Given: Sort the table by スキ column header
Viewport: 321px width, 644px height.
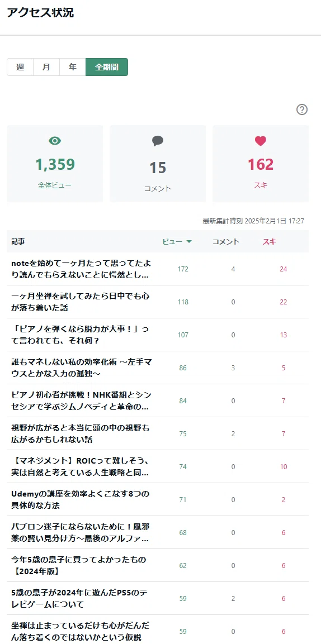Looking at the screenshot, I should tap(270, 242).
